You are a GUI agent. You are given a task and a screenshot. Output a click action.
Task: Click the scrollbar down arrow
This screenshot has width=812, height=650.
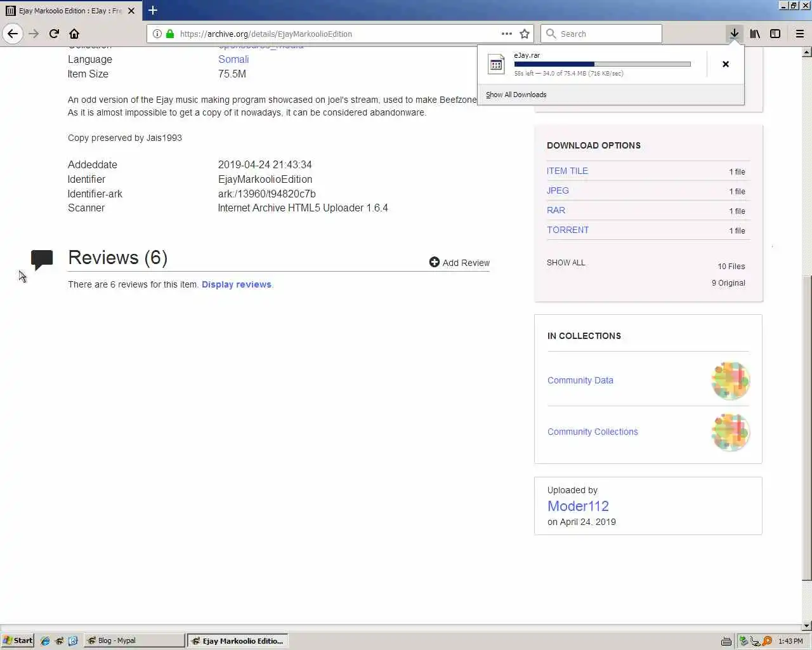click(807, 626)
